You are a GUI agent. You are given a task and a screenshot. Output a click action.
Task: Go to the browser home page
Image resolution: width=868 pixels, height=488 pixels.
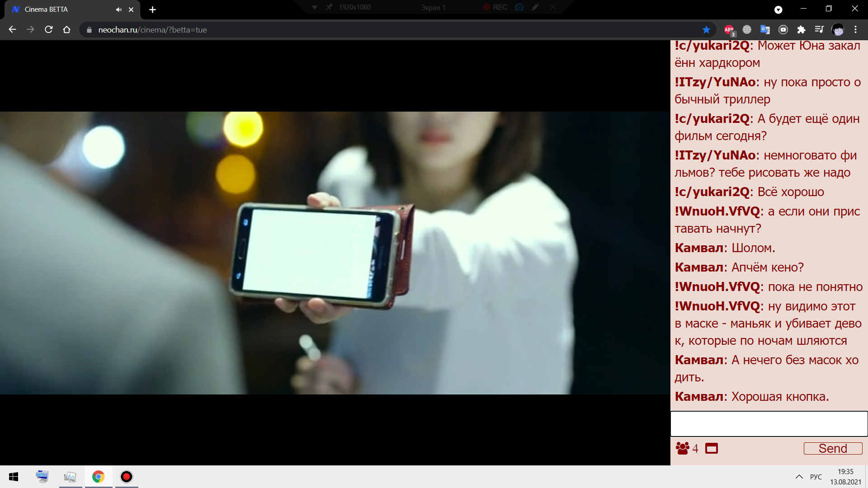click(x=67, y=30)
